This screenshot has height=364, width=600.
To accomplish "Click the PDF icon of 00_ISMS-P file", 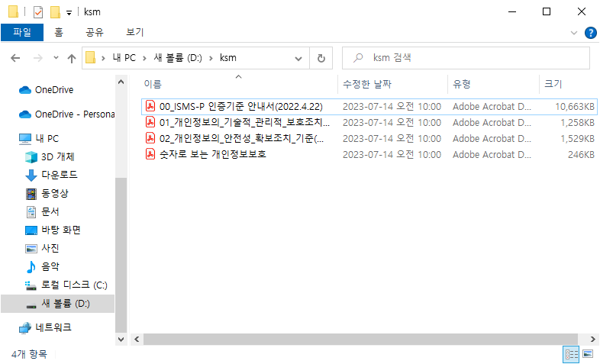I will [x=150, y=106].
